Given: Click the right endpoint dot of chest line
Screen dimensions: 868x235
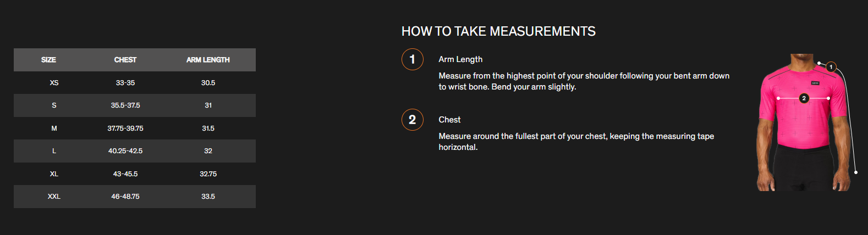Looking at the screenshot, I should 828,98.
